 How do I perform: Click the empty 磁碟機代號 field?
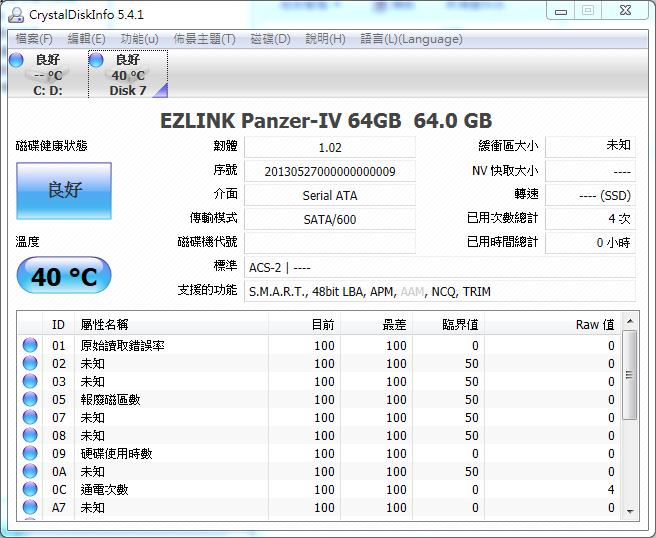[330, 243]
